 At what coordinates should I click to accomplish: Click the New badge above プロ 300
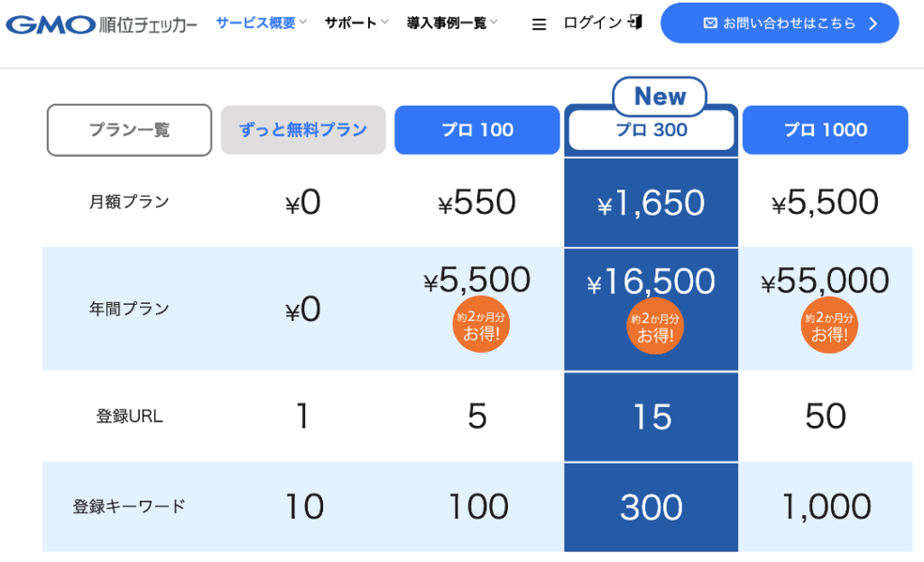[660, 96]
